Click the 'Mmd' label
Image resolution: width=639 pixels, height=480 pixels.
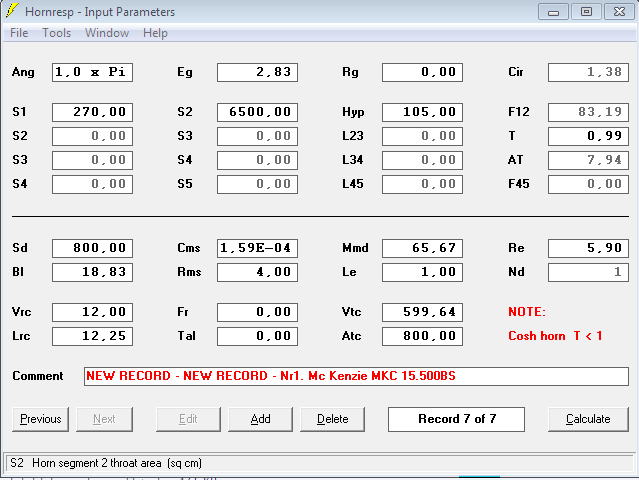click(355, 248)
